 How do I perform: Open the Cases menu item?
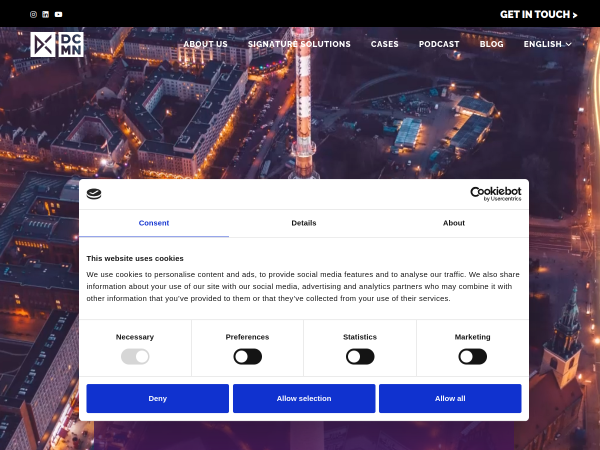coord(385,44)
